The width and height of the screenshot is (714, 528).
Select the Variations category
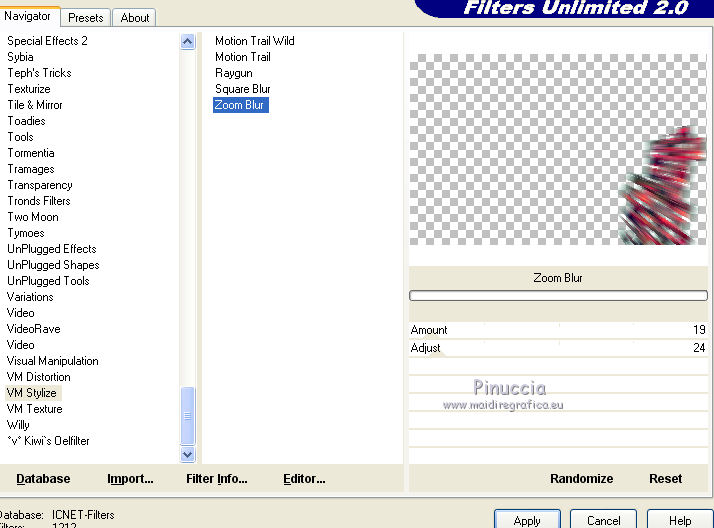[30, 297]
